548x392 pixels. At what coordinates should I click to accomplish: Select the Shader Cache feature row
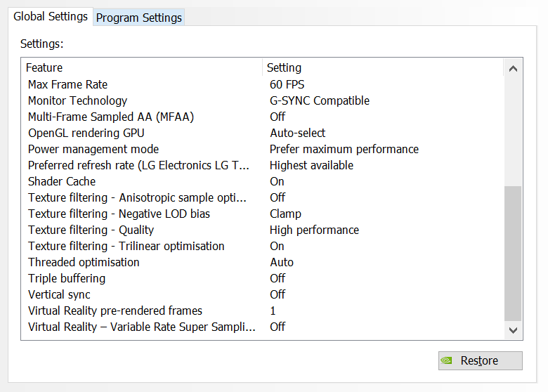pos(62,181)
